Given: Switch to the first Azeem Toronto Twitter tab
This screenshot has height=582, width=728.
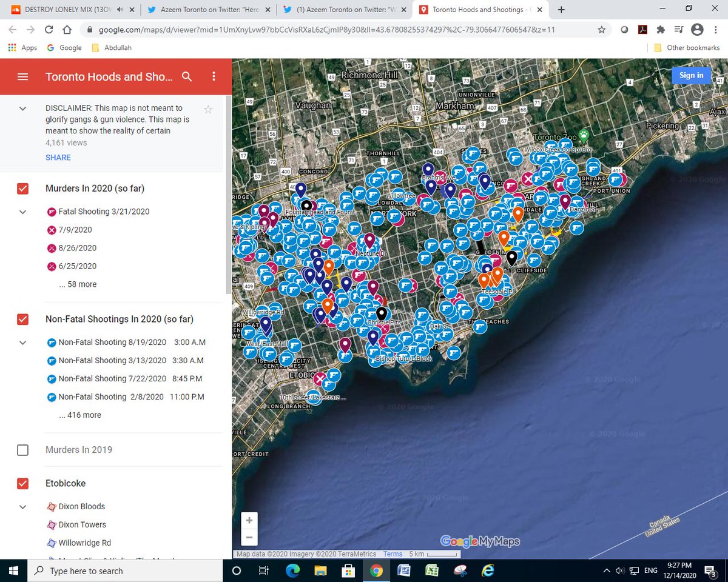Looking at the screenshot, I should pos(207,10).
